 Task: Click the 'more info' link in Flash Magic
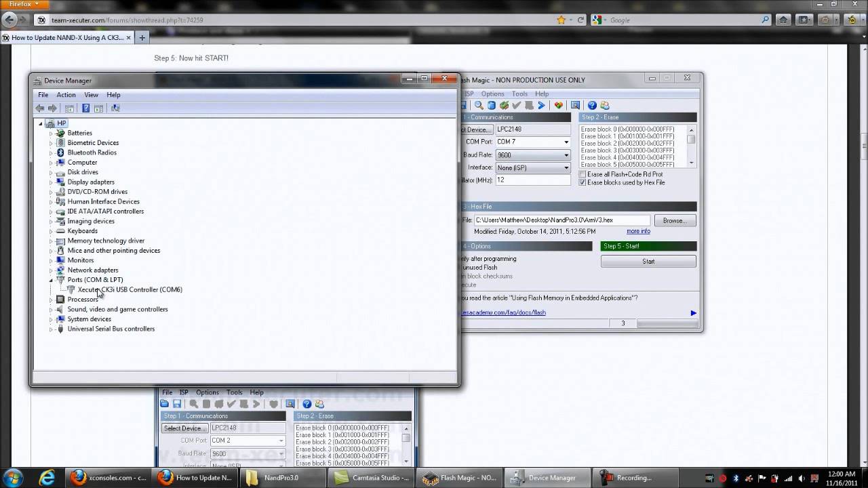tap(638, 231)
